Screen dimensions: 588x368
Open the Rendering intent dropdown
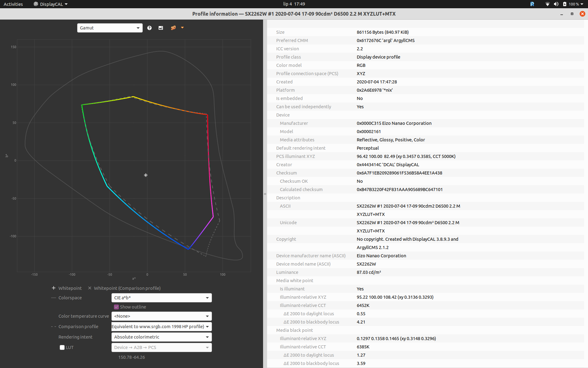[161, 337]
